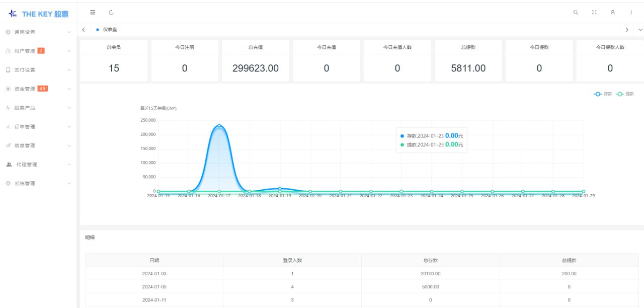Toggle the 提款 series in chart legend
644x308 pixels.
tap(625, 94)
